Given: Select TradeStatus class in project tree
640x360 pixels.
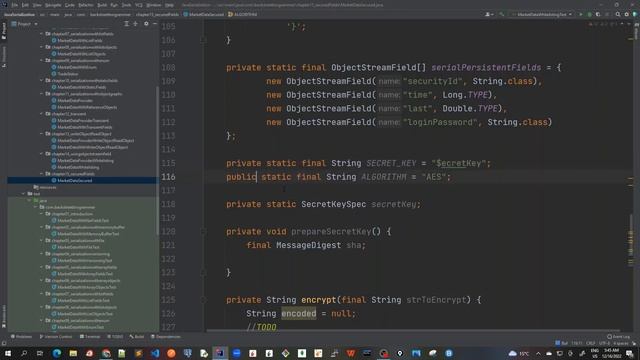Looking at the screenshot, I should (67, 74).
